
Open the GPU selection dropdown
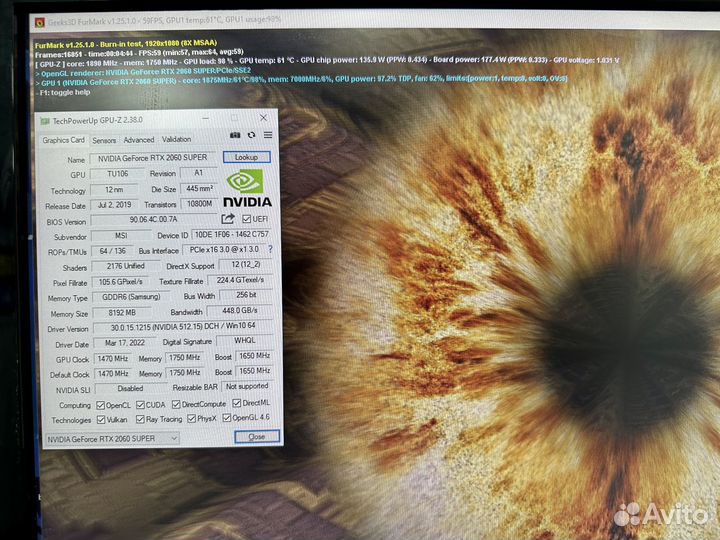112,439
